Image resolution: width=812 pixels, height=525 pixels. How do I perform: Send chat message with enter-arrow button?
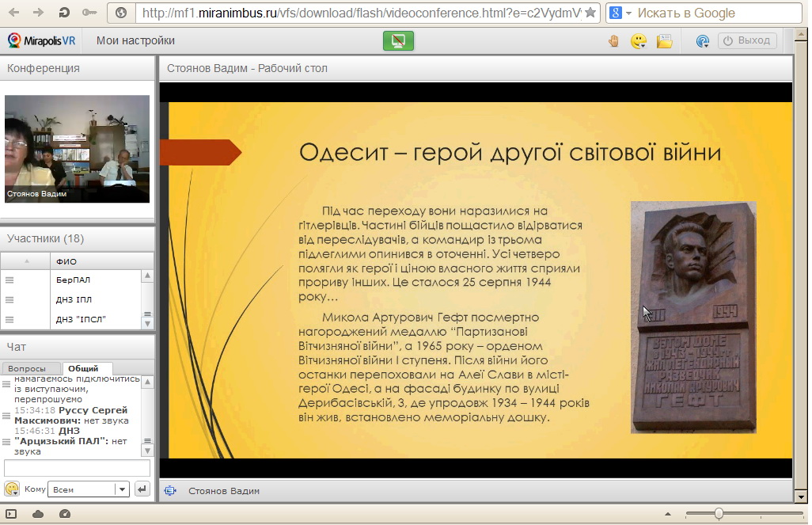(142, 489)
